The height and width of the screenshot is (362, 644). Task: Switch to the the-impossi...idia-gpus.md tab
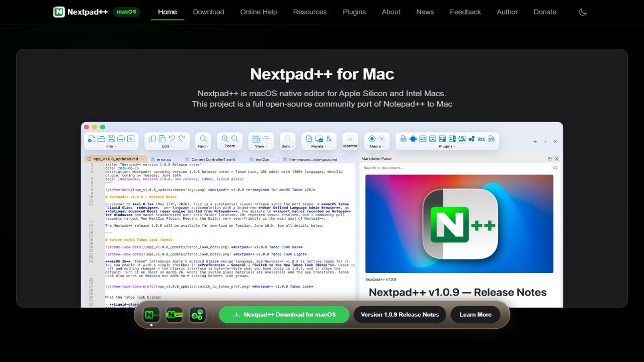[x=313, y=159]
